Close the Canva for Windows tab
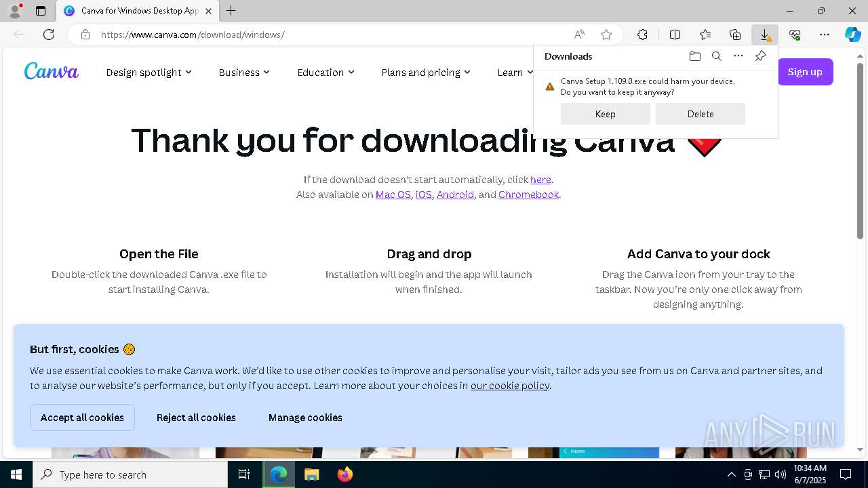This screenshot has height=488, width=868. click(208, 11)
